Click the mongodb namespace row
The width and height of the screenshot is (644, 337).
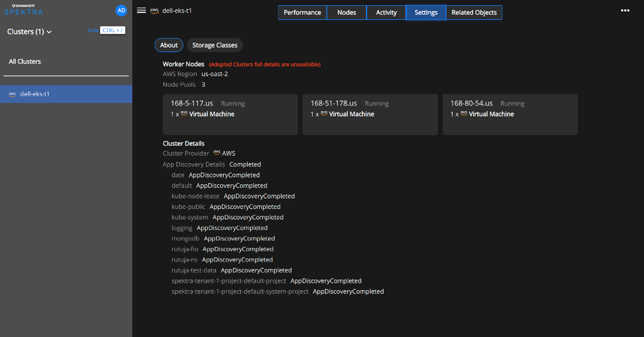[x=223, y=239]
